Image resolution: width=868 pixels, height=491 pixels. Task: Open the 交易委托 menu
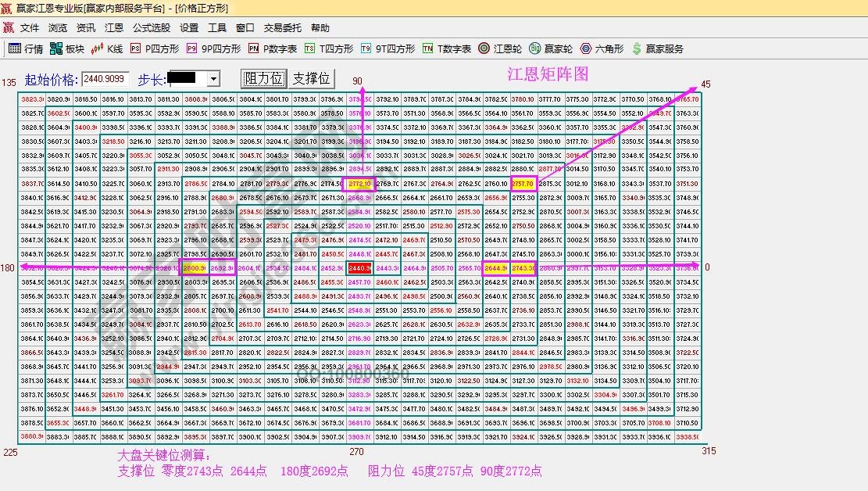click(x=282, y=27)
